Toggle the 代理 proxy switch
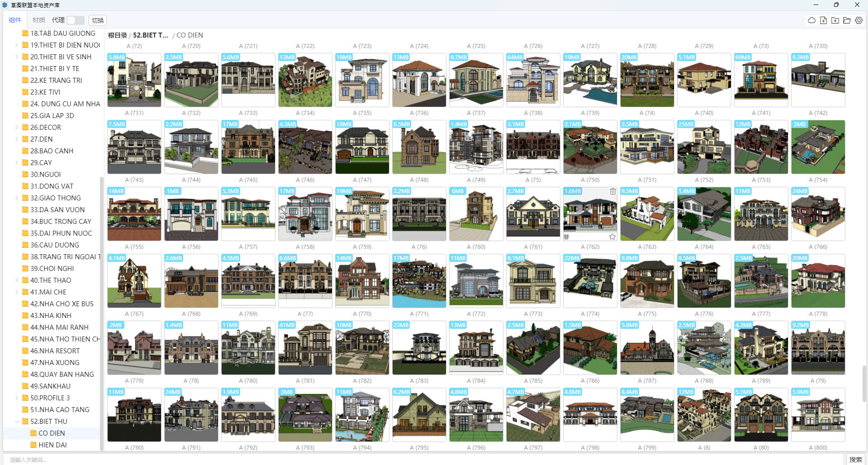 (76, 20)
